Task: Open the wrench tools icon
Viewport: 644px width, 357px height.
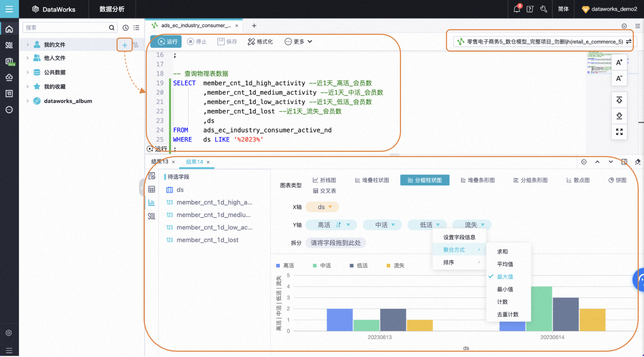Action: (544, 9)
